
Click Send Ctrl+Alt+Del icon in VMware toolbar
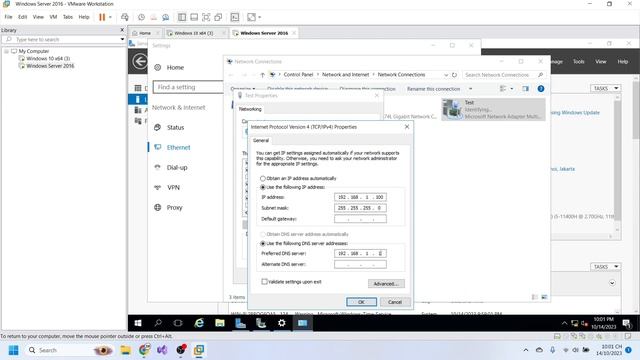point(124,17)
